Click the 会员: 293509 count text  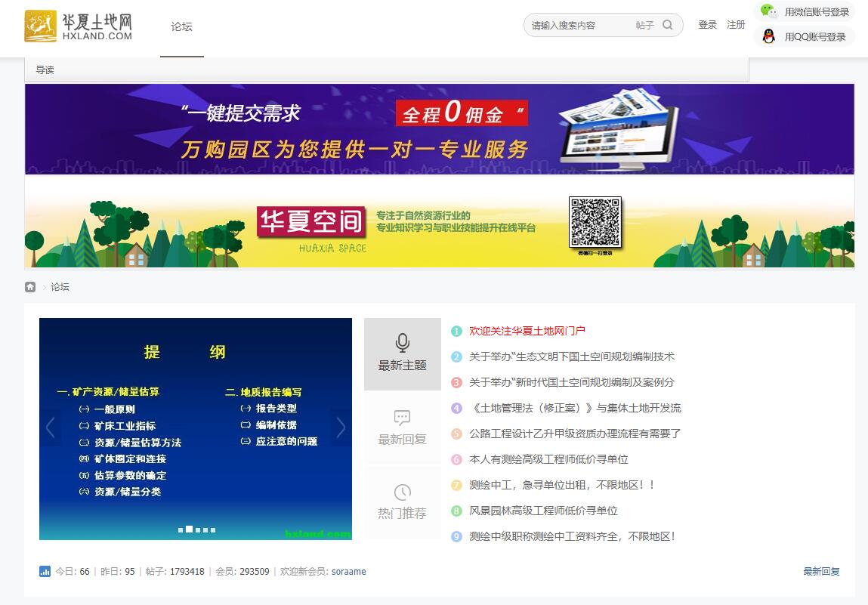[x=242, y=571]
